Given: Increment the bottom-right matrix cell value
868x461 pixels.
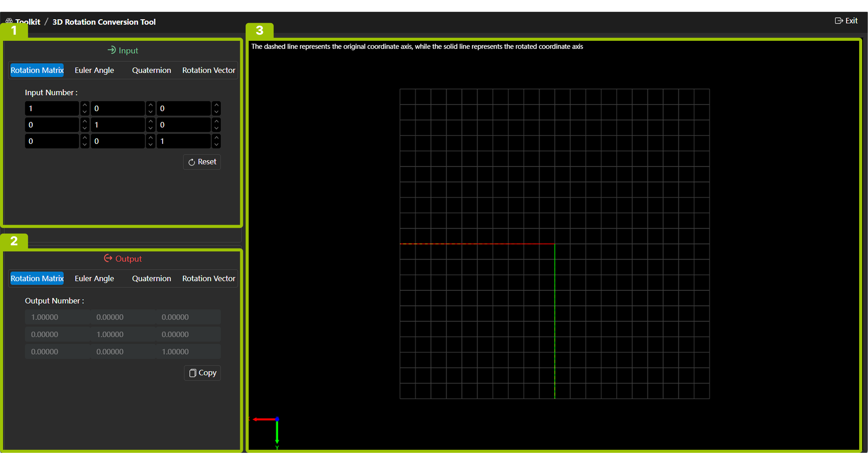Looking at the screenshot, I should coord(216,137).
